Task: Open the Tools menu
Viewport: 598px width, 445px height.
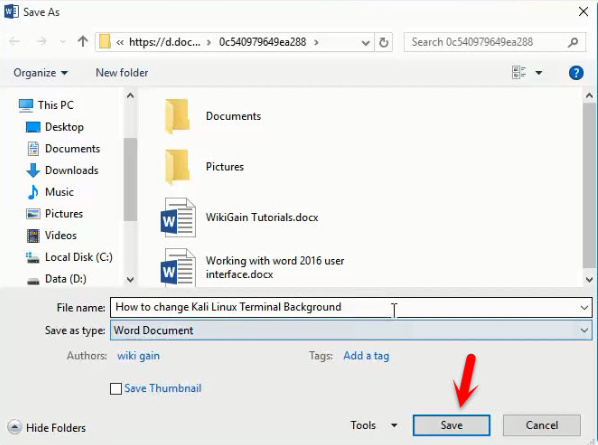Action: [374, 425]
